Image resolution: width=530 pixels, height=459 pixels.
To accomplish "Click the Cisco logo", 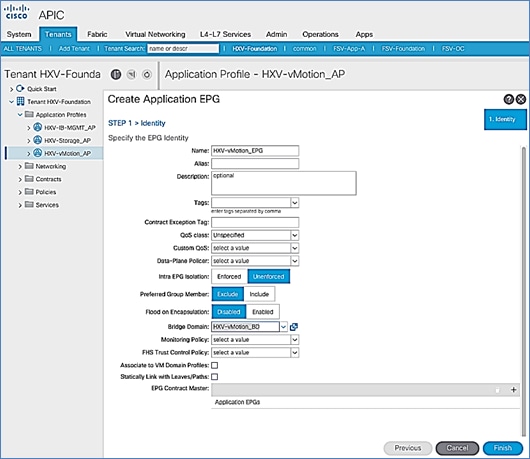I will pos(16,13).
